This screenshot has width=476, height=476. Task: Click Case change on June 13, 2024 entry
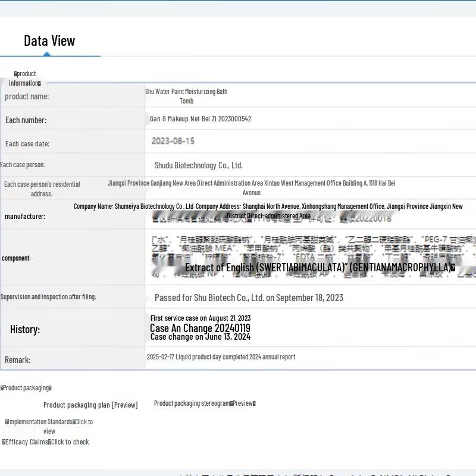click(x=201, y=337)
